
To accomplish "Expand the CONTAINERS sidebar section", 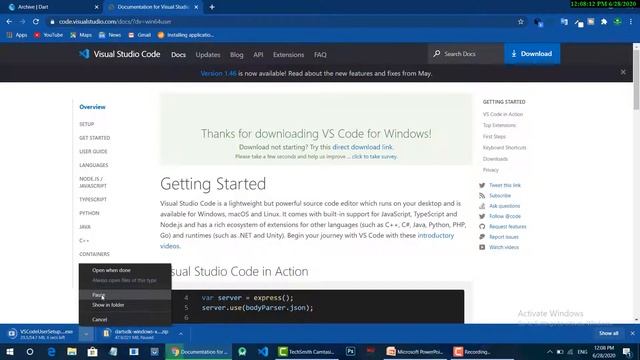I will click(x=94, y=254).
